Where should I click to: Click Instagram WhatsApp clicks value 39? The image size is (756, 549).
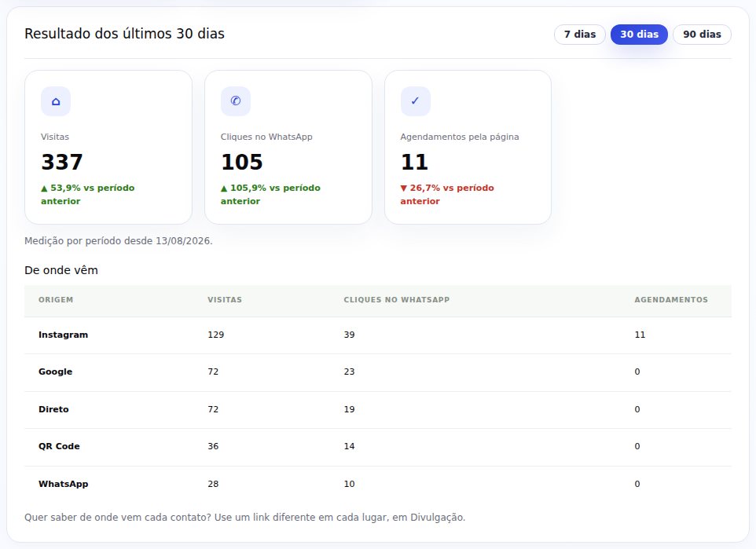(349, 335)
